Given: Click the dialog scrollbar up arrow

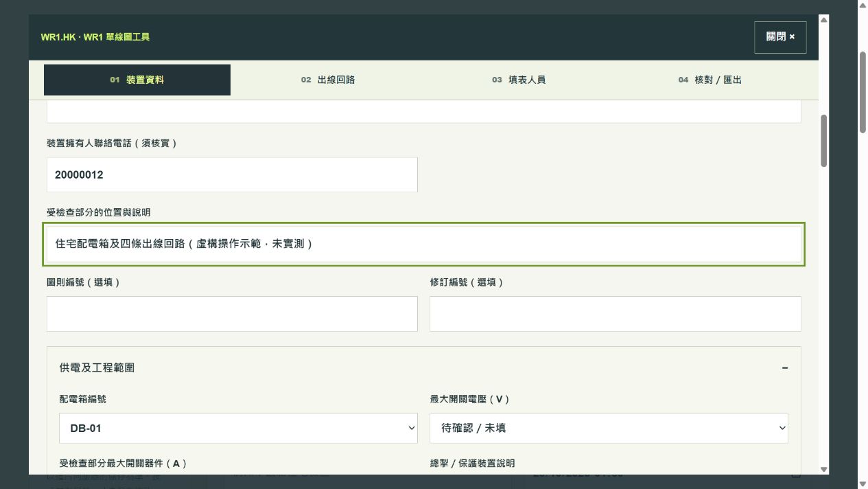Looking at the screenshot, I should [x=824, y=19].
